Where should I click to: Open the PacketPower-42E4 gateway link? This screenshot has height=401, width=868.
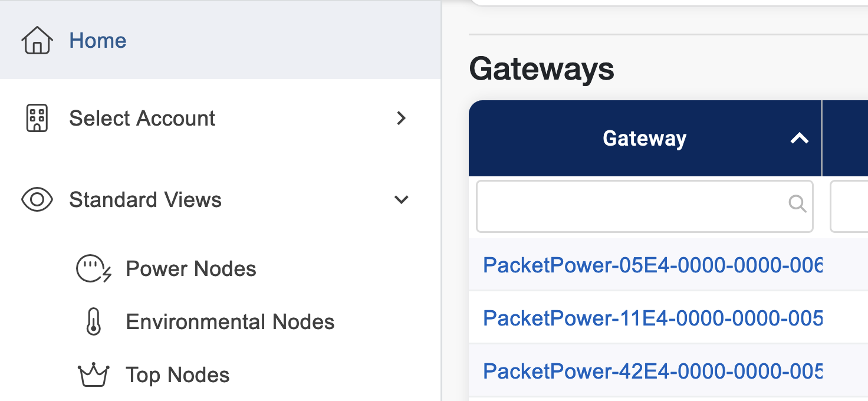pos(652,372)
